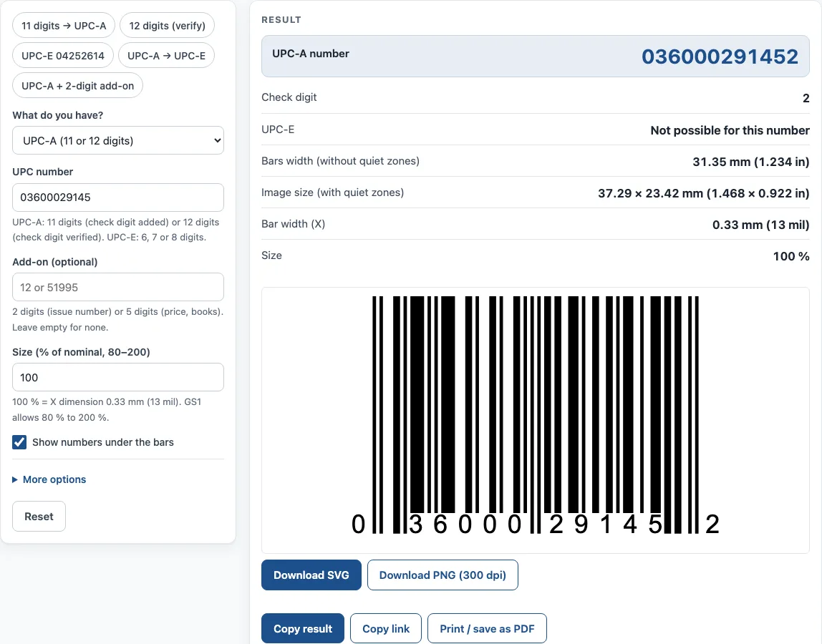Viewport: 822px width, 644px height.
Task: Click the 'Show numbers under the bars' label text
Action: (x=103, y=442)
